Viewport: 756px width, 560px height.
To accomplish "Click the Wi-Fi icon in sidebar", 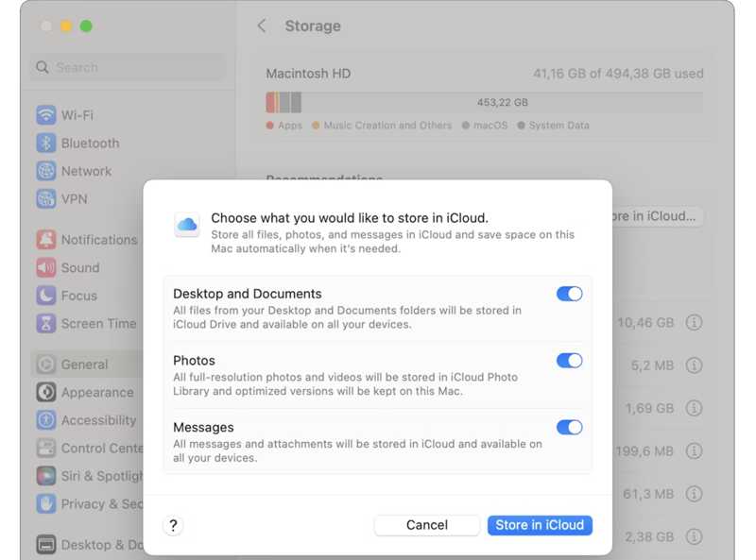I will 45,115.
